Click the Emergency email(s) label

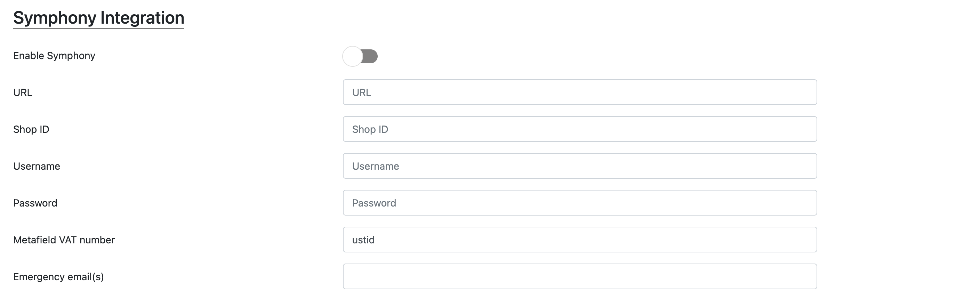[x=58, y=277]
